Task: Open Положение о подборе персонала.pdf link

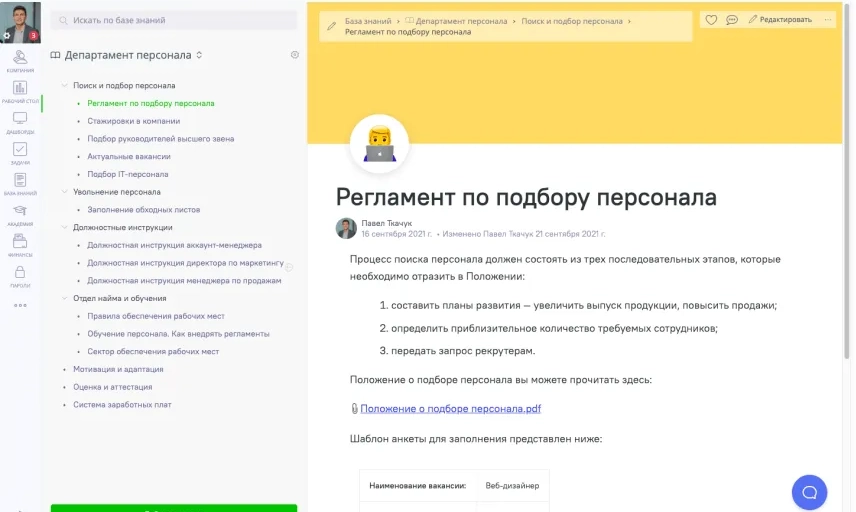Action: point(450,409)
